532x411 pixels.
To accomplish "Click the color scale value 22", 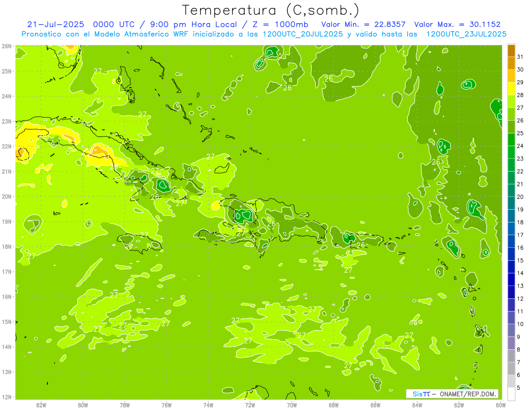I will point(520,171).
